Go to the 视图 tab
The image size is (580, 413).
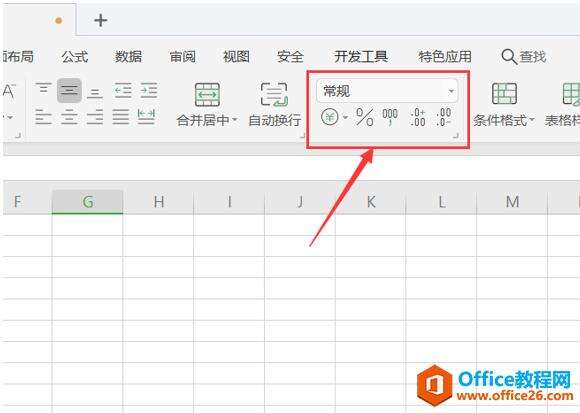[236, 57]
